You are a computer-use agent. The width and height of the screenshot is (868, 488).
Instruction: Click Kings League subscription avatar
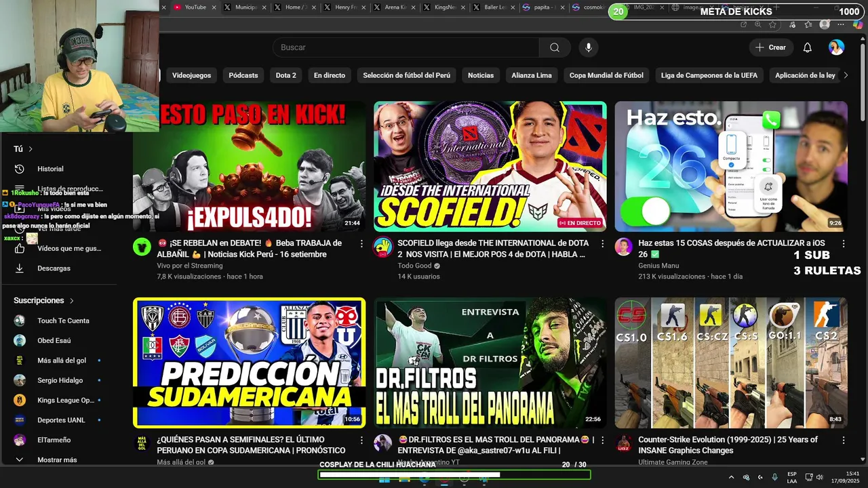[20, 400]
